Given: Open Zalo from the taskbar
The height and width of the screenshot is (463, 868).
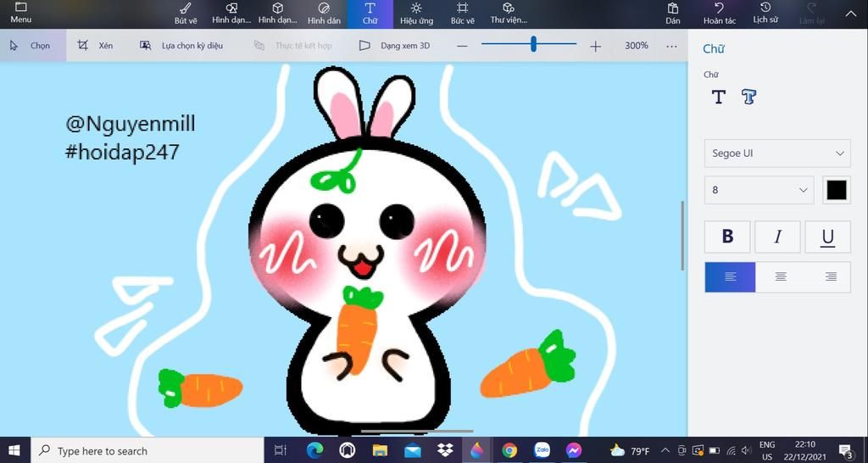Looking at the screenshot, I should tap(542, 450).
